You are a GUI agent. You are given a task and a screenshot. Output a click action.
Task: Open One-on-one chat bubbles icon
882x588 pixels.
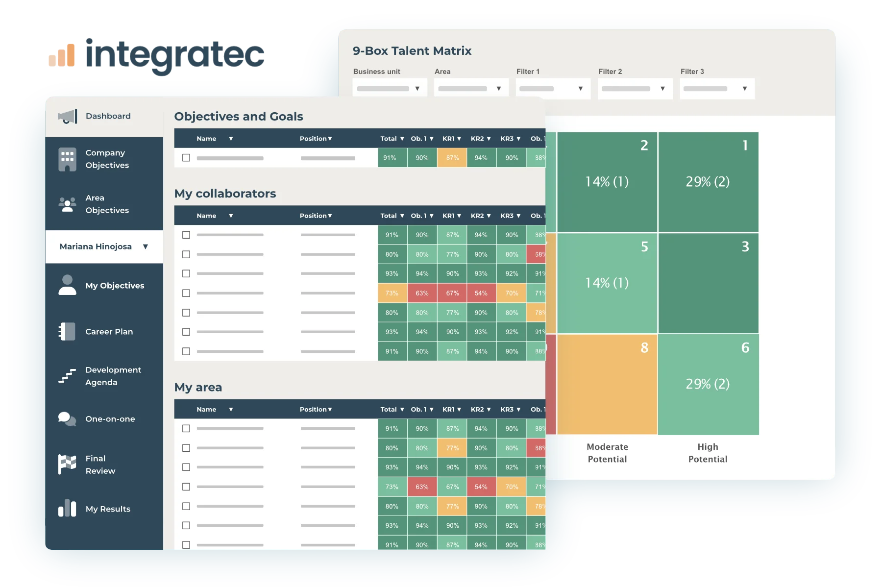click(x=68, y=419)
